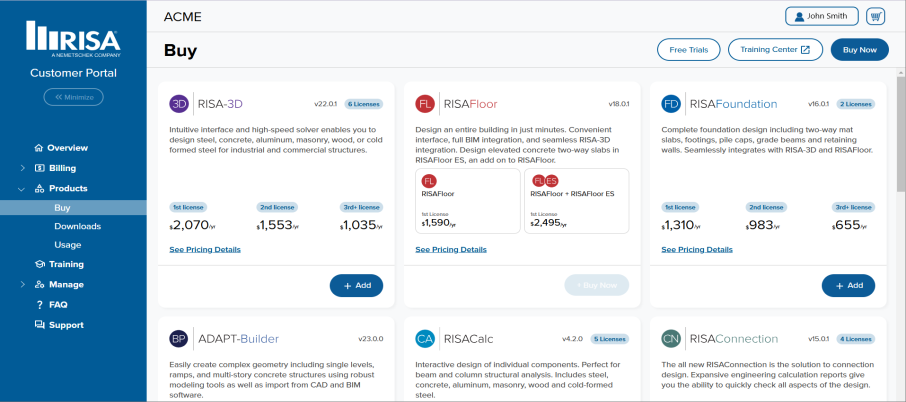Image resolution: width=906 pixels, height=402 pixels.
Task: Click the RISAFoundation FD product icon
Action: 671,104
